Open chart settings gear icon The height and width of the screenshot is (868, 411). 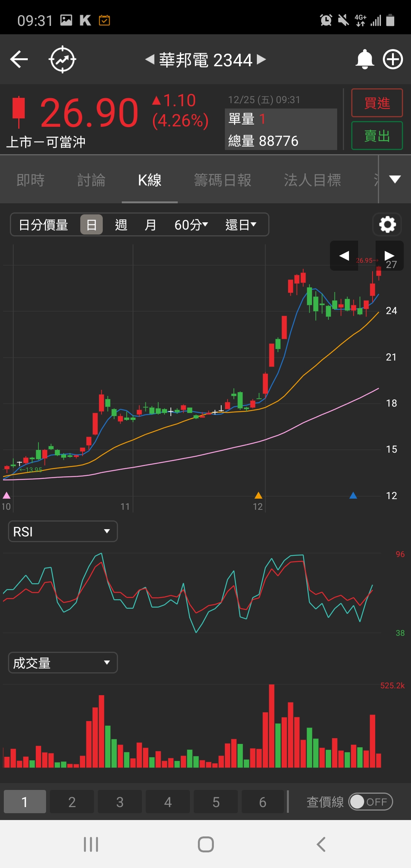point(387,225)
